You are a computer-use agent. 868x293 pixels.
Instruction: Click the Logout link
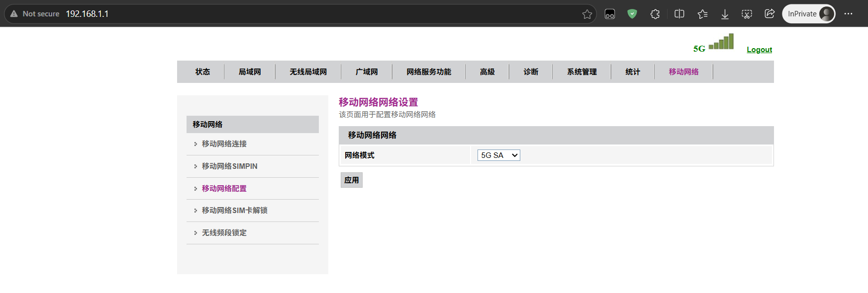(x=760, y=50)
